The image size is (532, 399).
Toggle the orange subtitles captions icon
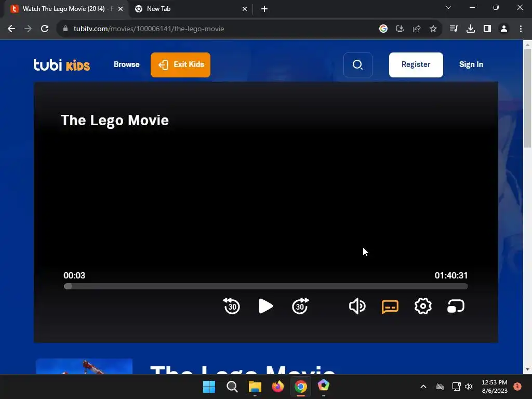click(390, 307)
